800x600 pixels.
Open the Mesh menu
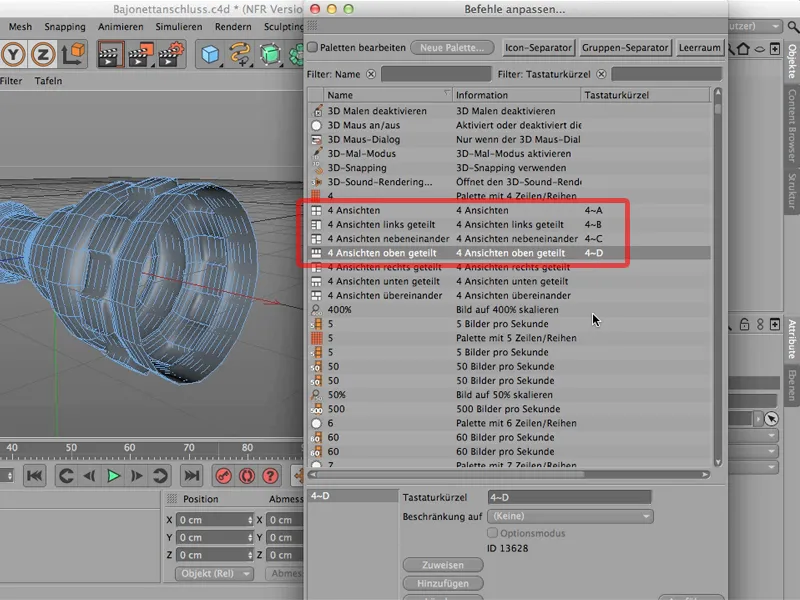[x=20, y=27]
